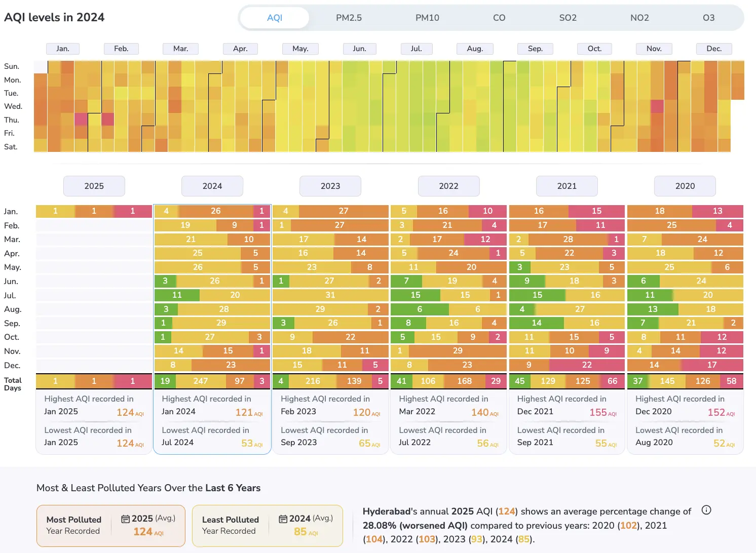
Task: Click the pink Wednesday cell in November heatmap
Action: pyautogui.click(x=657, y=106)
